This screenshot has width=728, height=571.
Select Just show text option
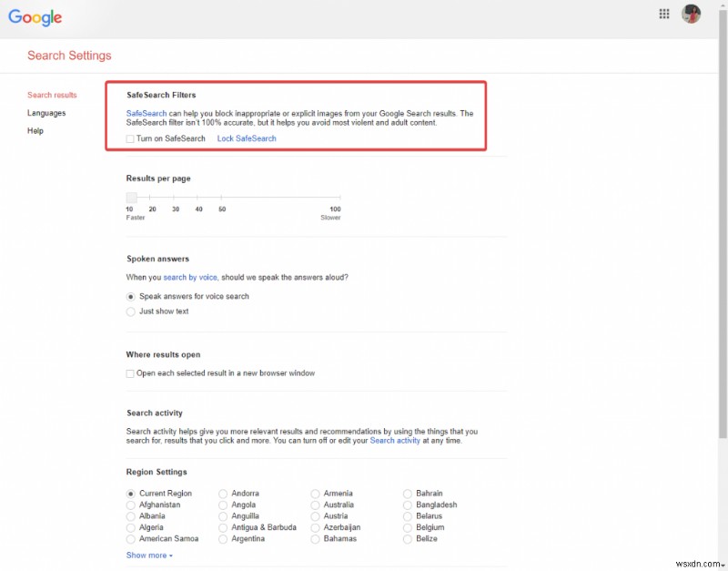[130, 311]
